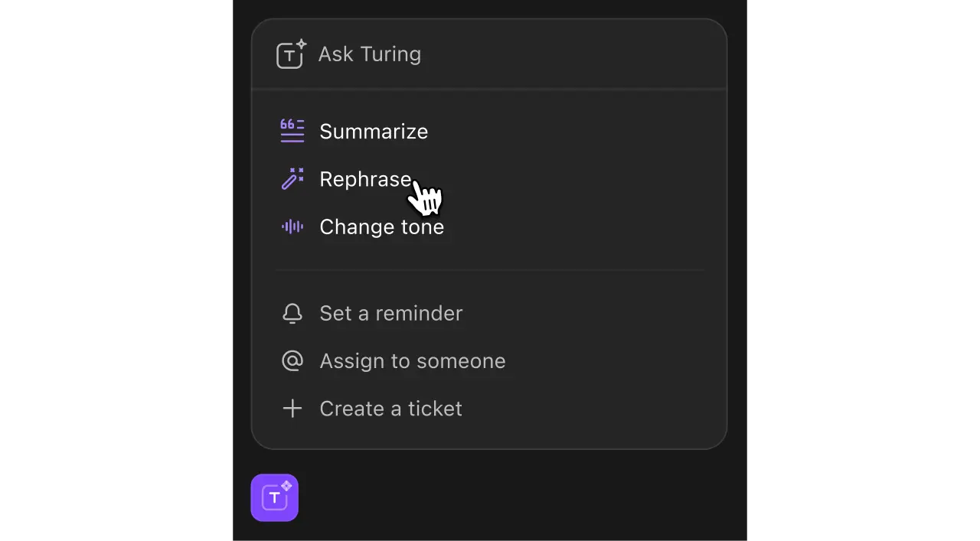This screenshot has width=980, height=541.
Task: Select the @ icon next to Assign to someone
Action: point(292,360)
